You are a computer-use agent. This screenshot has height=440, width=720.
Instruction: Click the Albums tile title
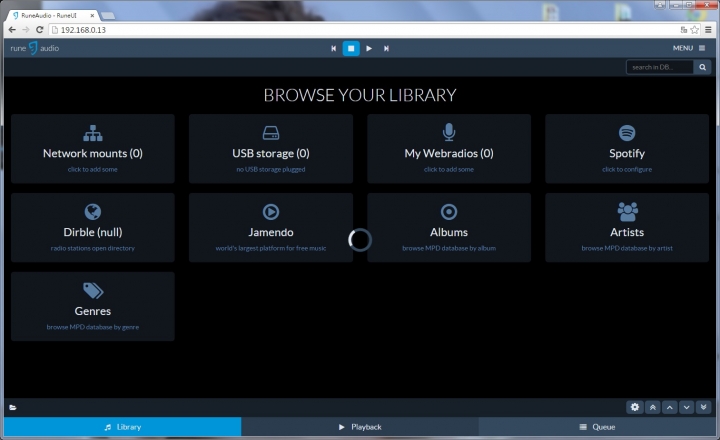(x=449, y=232)
